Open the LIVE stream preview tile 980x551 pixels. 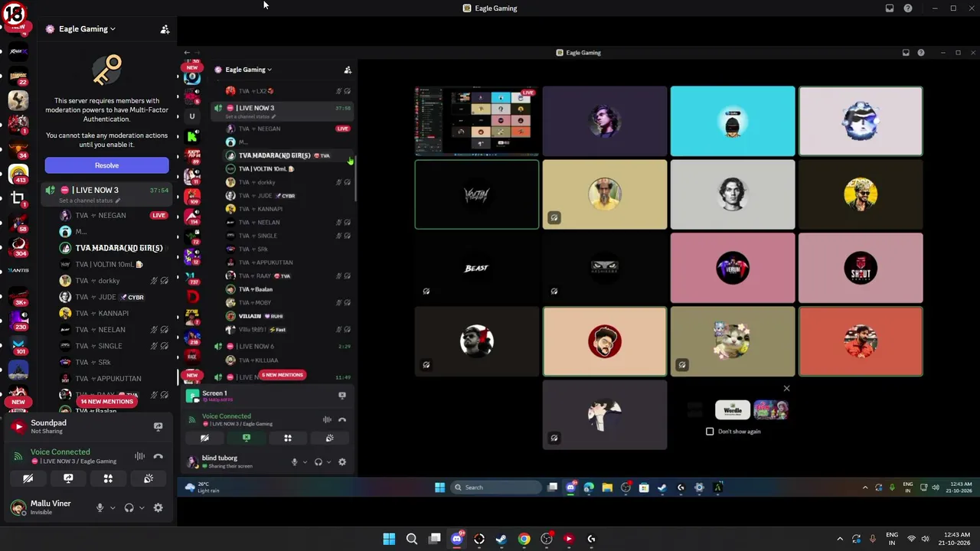pos(476,121)
